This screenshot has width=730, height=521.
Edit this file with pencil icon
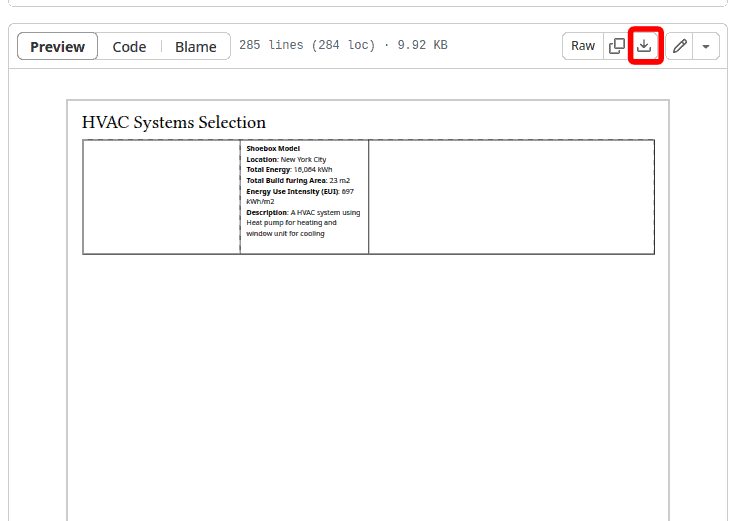point(680,46)
